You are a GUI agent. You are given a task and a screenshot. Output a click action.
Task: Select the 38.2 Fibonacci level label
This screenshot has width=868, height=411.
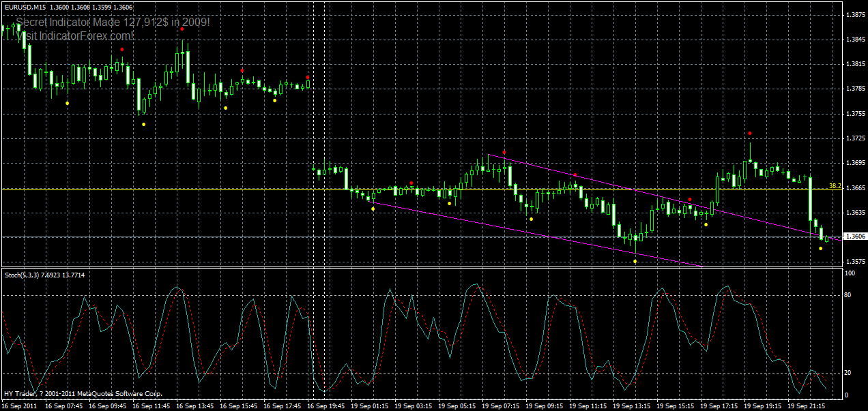[835, 185]
